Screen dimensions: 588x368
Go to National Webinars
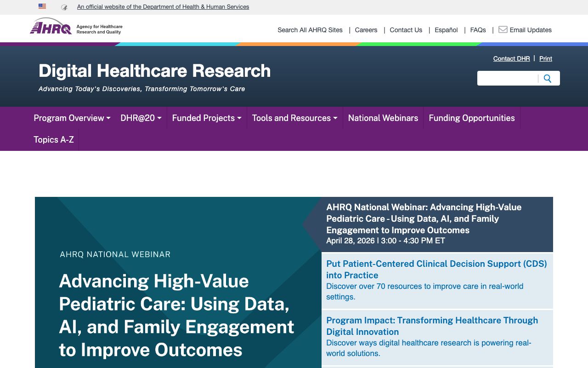click(x=383, y=118)
